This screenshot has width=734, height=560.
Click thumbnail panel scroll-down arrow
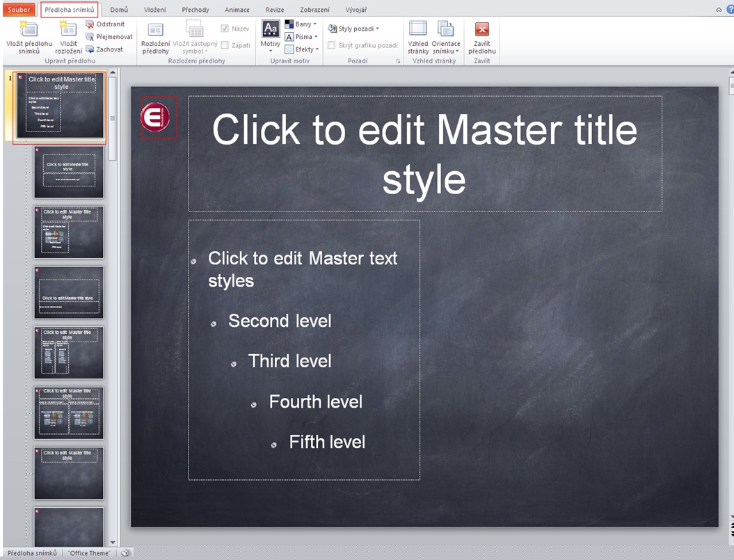tap(112, 542)
